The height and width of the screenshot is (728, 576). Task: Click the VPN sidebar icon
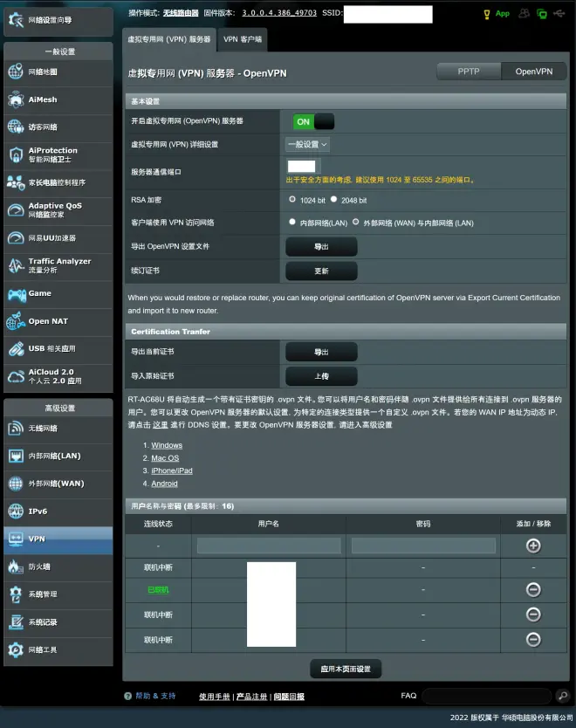click(x=16, y=539)
